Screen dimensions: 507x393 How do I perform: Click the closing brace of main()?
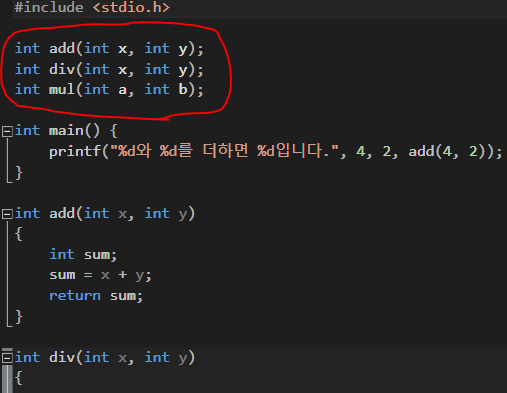pos(19,173)
